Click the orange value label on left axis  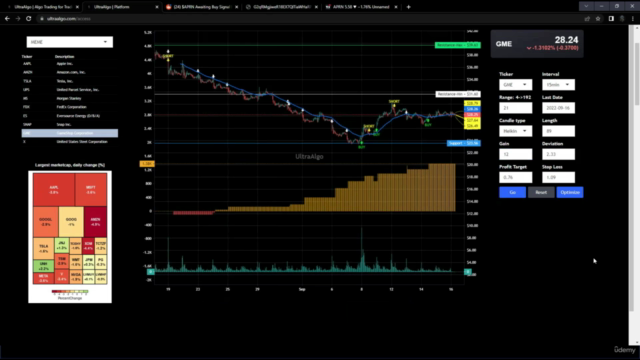pos(147,164)
